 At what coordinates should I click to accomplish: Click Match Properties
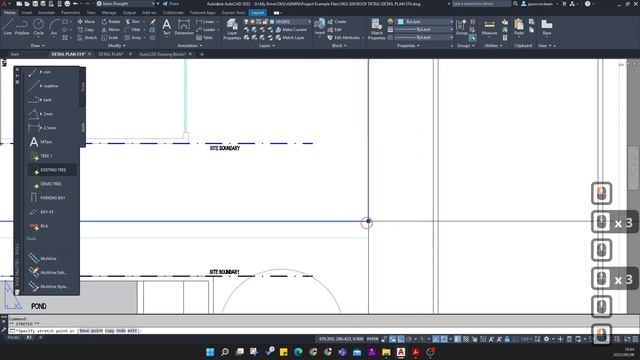(376, 29)
